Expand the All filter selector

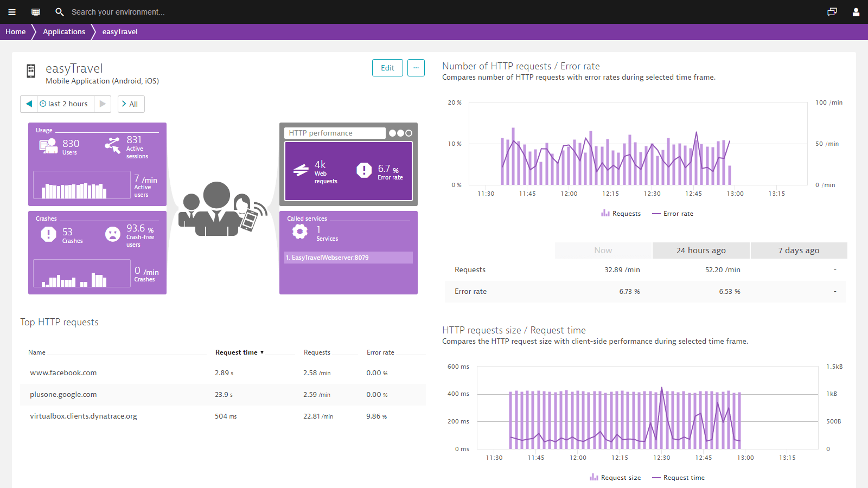click(x=131, y=104)
